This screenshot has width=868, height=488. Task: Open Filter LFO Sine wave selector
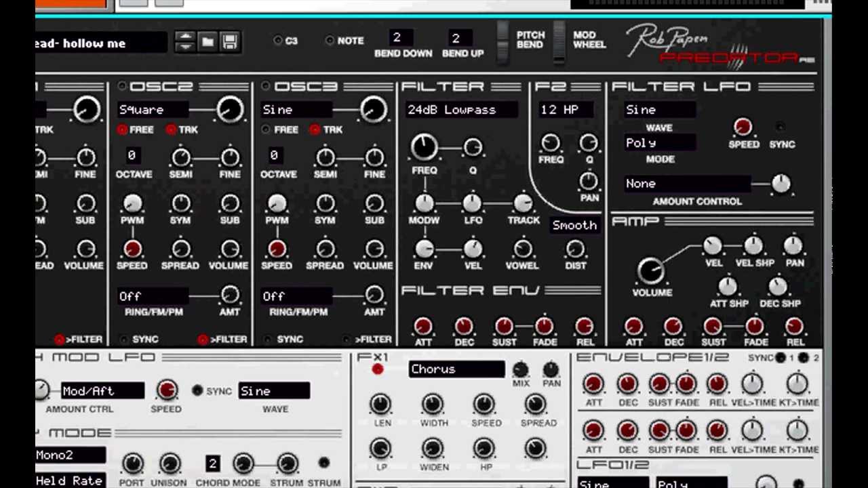(660, 109)
